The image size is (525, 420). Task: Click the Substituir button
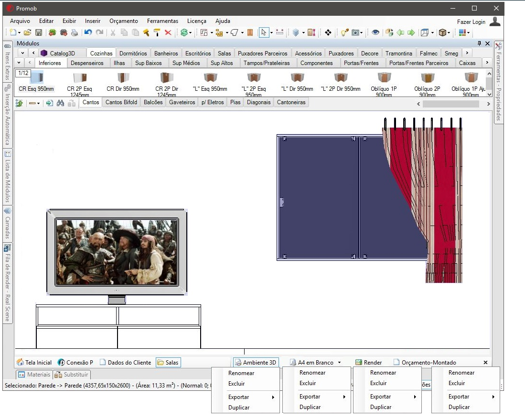tap(71, 375)
